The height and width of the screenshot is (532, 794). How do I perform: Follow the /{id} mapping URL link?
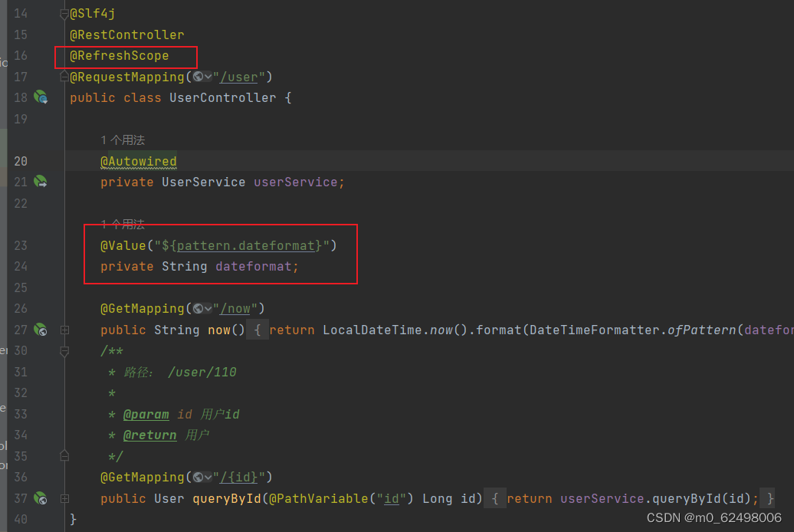point(239,478)
